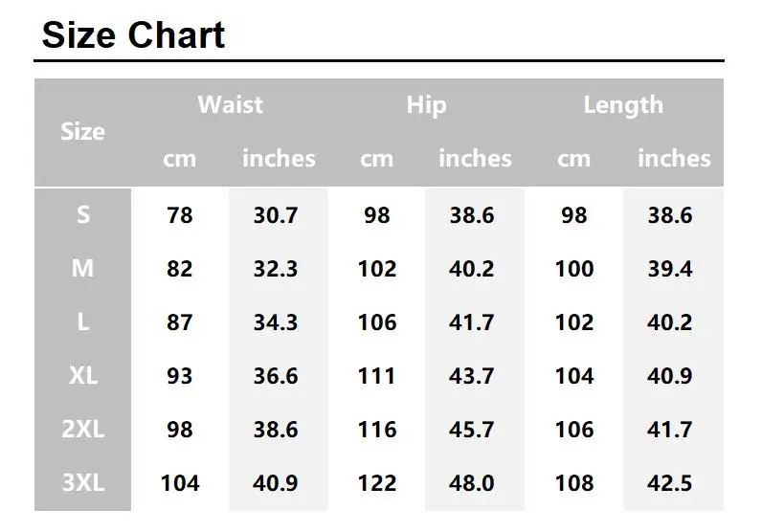Image resolution: width=762 pixels, height=532 pixels.
Task: Select the Hip column header
Action: [x=427, y=105]
